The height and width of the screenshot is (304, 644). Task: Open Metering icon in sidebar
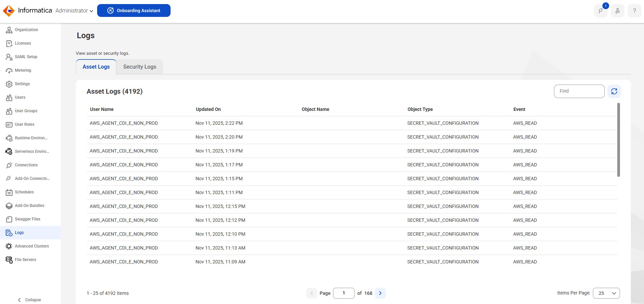pyautogui.click(x=9, y=70)
